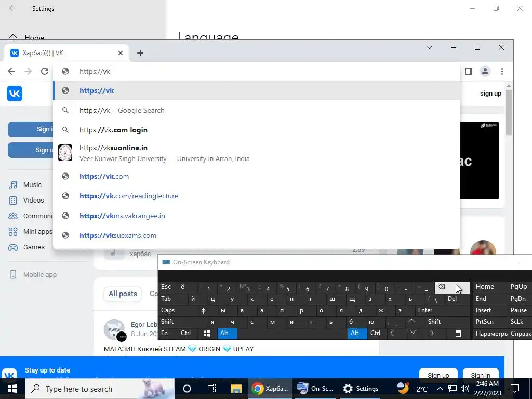Viewport: 532px width, 399px height.
Task: Toggle the Fn key on on-screen keyboard
Action: [x=168, y=333]
